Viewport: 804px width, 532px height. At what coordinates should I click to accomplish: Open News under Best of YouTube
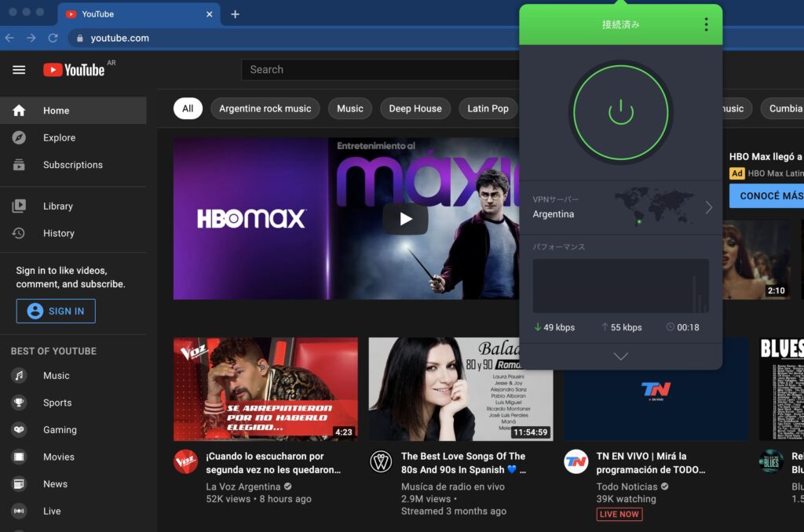pos(73,484)
